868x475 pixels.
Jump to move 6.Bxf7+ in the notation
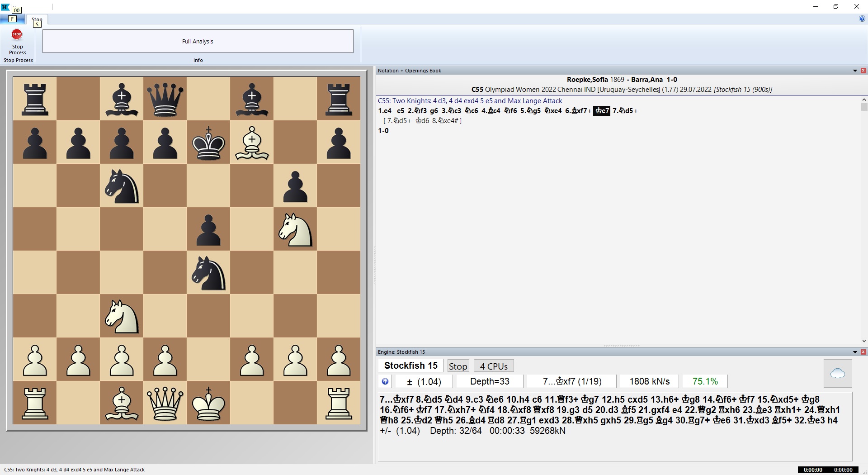(x=578, y=111)
